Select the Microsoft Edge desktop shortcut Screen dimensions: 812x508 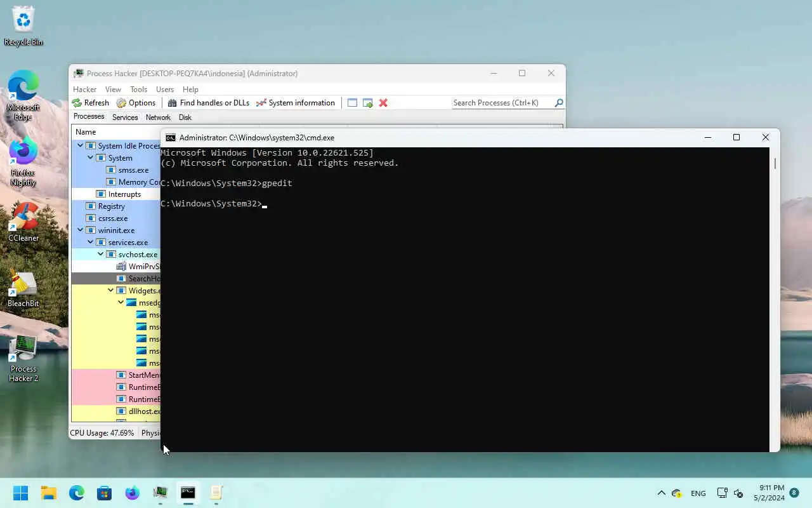point(23,95)
